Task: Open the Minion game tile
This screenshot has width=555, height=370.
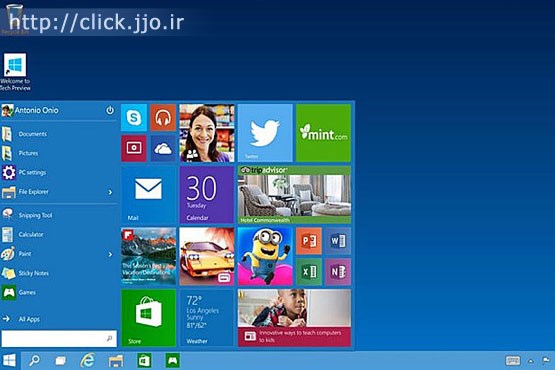Action: pyautogui.click(x=265, y=256)
